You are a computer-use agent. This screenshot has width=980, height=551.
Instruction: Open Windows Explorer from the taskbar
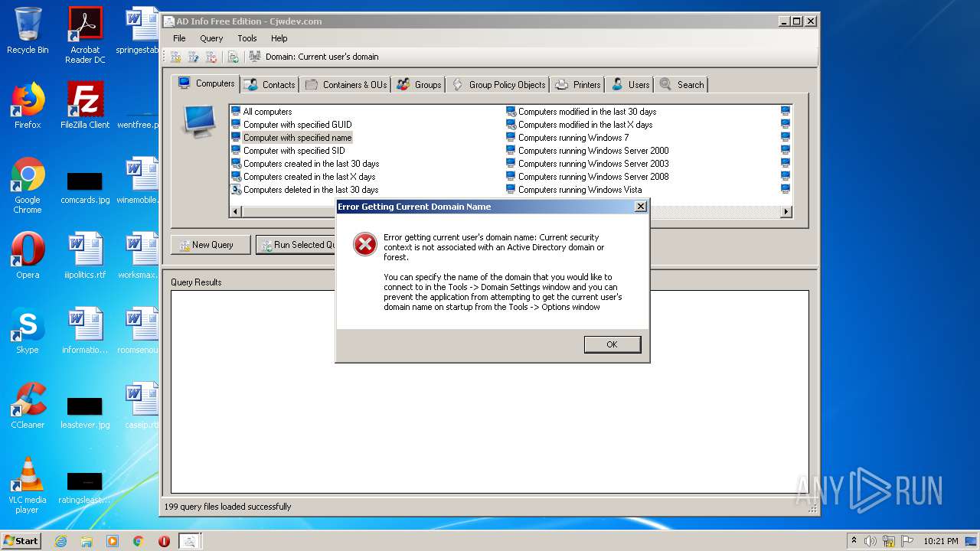point(87,541)
